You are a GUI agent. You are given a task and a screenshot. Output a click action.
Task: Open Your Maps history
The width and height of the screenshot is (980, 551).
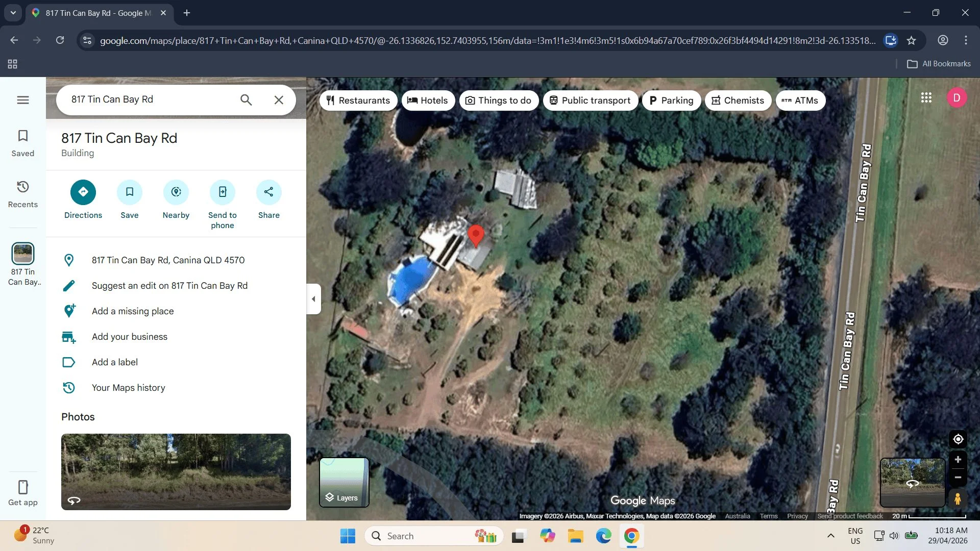(176, 388)
